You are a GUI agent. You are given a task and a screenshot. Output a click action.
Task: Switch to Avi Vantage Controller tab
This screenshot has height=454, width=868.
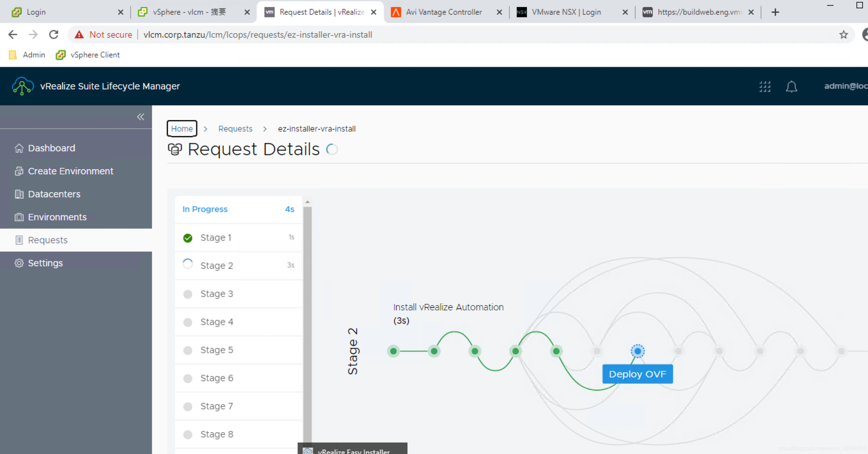[x=444, y=12]
